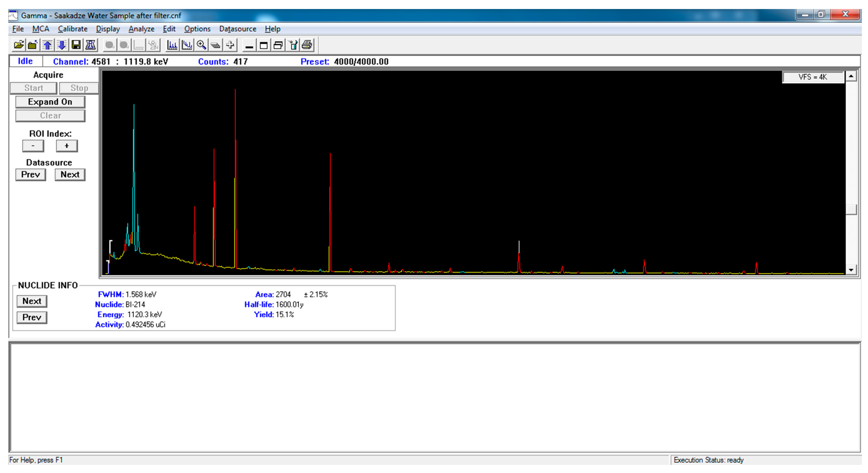Click the magnifying glass zoom icon
The image size is (868, 473).
(201, 45)
